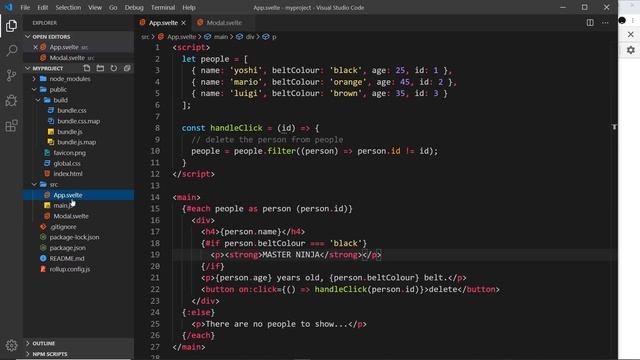Collapse the src folder
The width and height of the screenshot is (640, 360).
pyautogui.click(x=34, y=184)
